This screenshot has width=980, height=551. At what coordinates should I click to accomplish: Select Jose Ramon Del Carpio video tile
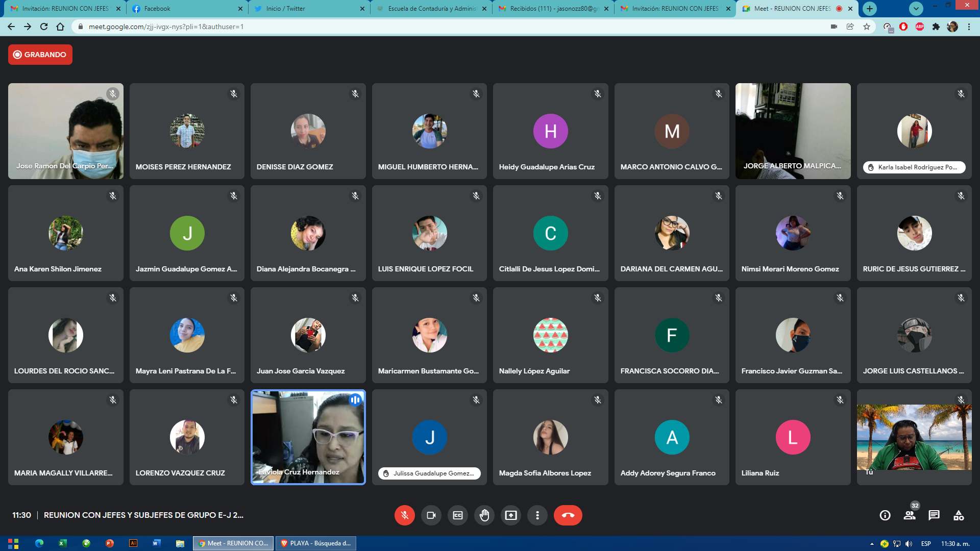[x=66, y=131]
